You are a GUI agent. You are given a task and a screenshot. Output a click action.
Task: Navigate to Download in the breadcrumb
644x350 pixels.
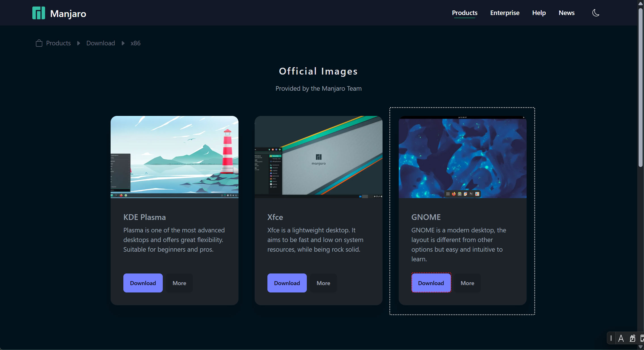101,43
